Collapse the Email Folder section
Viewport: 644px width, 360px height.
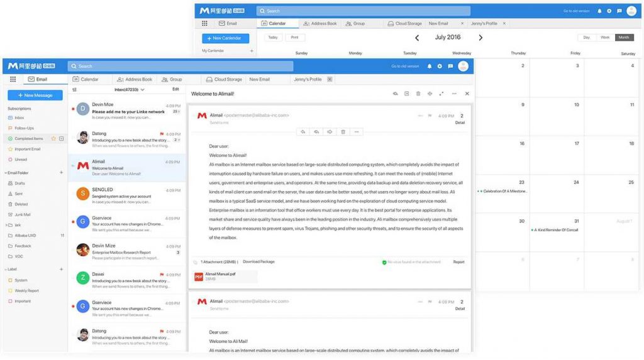coord(6,173)
